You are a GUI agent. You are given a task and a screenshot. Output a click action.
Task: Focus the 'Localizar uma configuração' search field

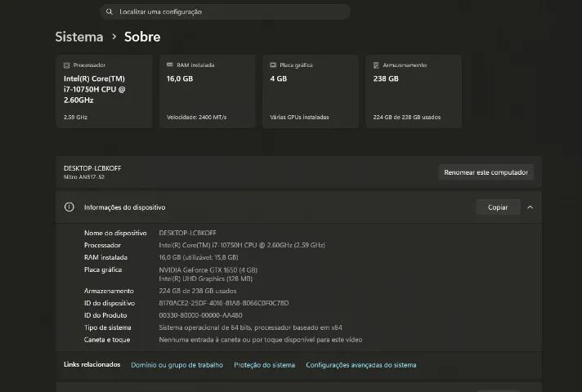coord(225,12)
